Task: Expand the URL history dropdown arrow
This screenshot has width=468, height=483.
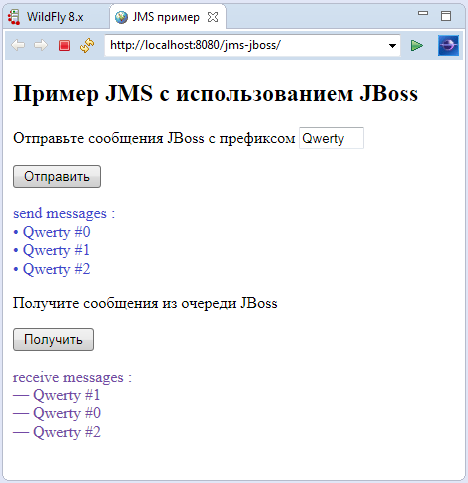Action: pos(392,45)
